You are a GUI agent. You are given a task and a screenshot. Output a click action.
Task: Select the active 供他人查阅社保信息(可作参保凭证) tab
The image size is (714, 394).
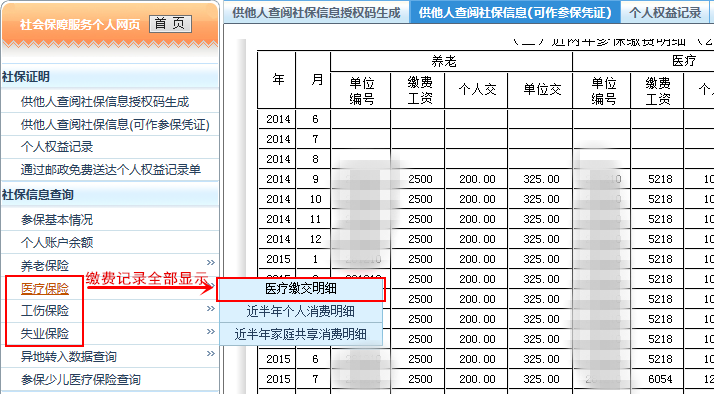515,12
